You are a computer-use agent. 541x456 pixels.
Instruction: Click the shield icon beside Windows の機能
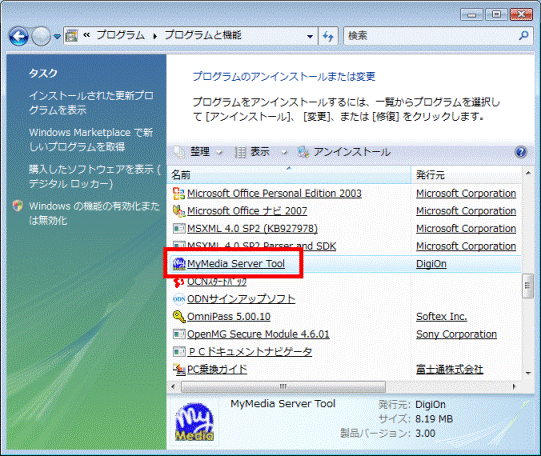(x=18, y=206)
